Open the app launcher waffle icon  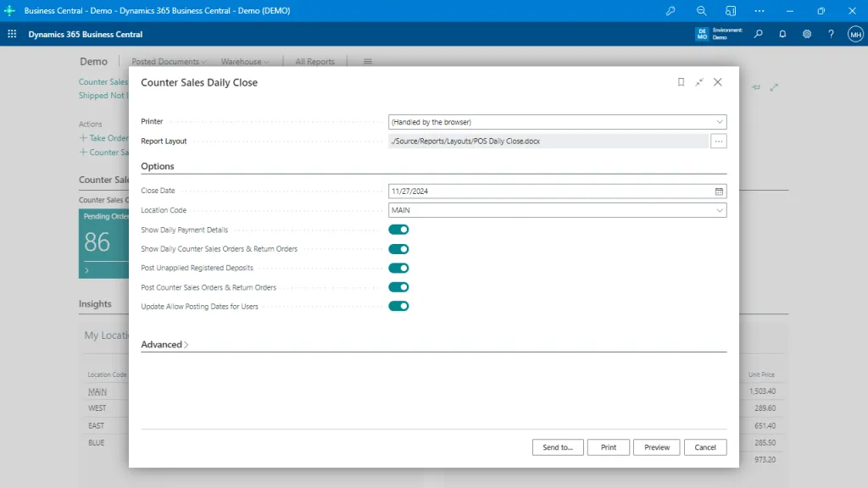11,34
